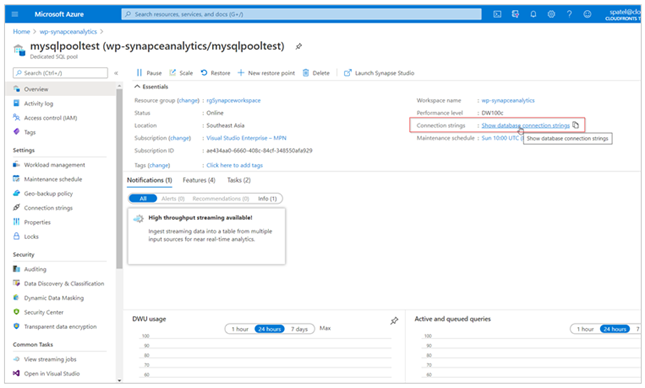Pin the mysqlpooltest resource title
Viewport: 645px width, 388px height.
pos(299,46)
